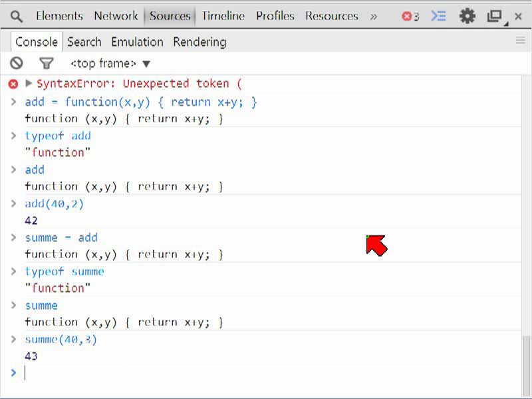Open the top frame context dropdown
This screenshot has height=399, width=532.
click(x=110, y=63)
